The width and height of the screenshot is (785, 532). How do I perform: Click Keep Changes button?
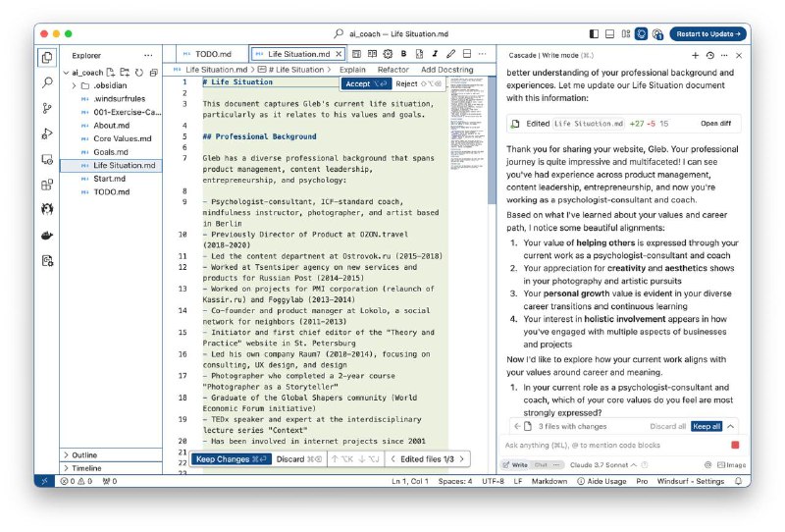232,458
